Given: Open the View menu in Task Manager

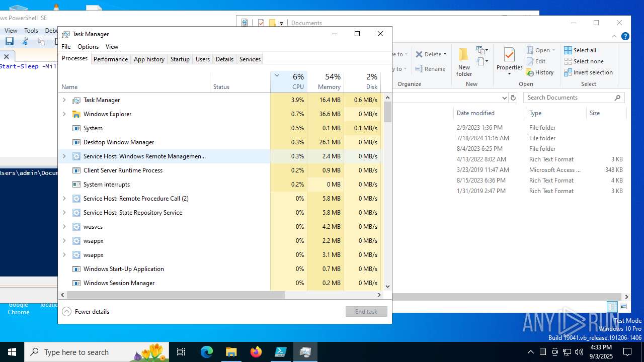Looking at the screenshot, I should coord(112,47).
